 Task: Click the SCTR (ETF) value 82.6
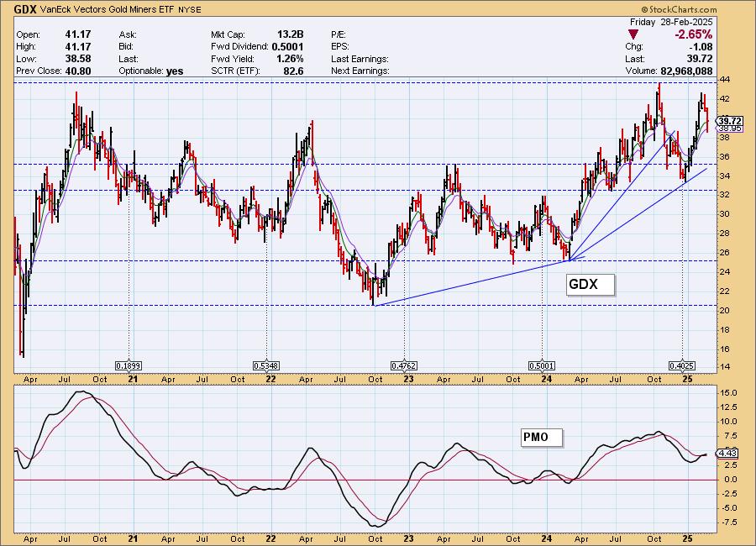tap(294, 71)
